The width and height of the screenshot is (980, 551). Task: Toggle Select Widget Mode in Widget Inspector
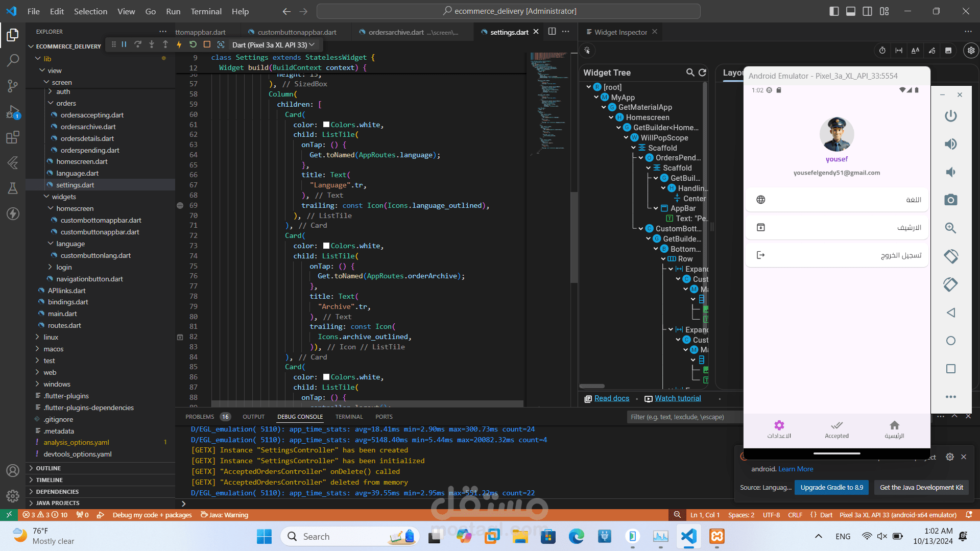click(587, 51)
